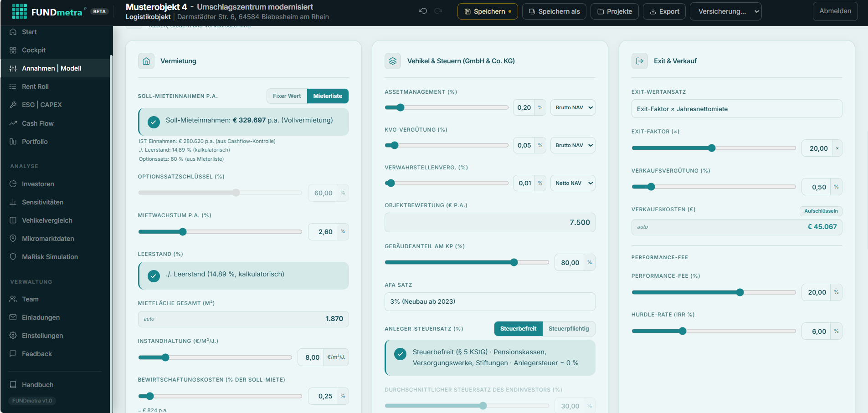Click the redo arrow icon

(x=438, y=11)
